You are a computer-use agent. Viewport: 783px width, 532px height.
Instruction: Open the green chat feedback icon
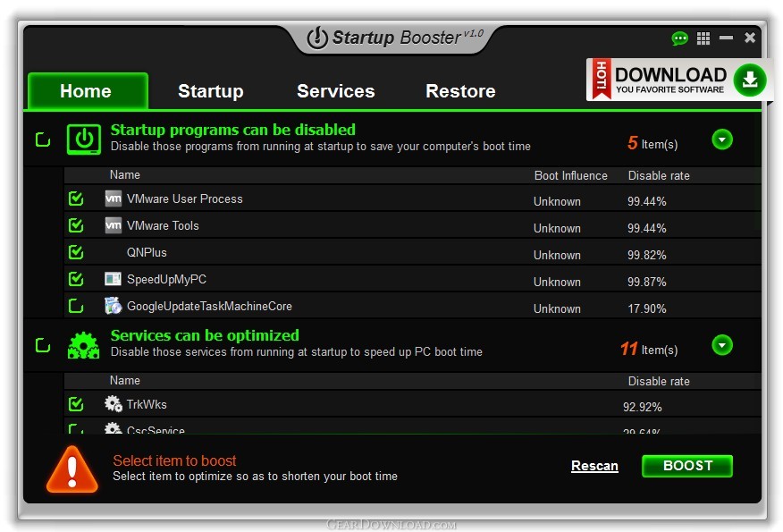point(679,38)
